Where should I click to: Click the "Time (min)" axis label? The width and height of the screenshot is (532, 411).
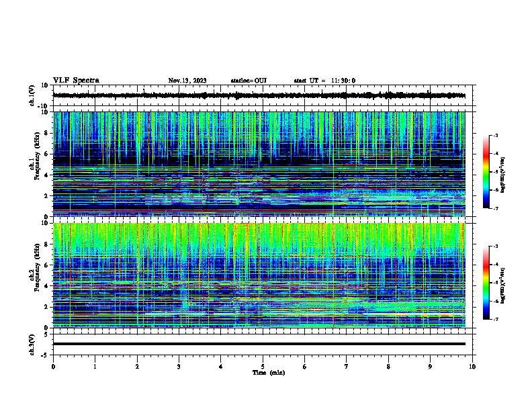(x=269, y=373)
